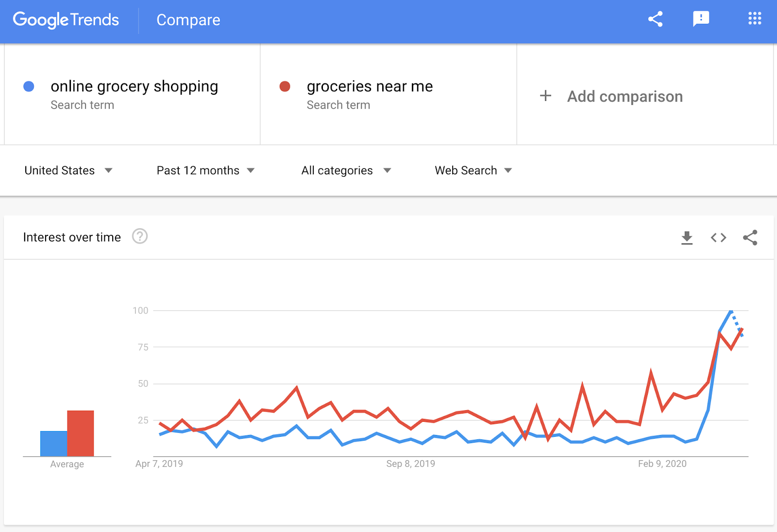This screenshot has height=532, width=777.
Task: Select the Compare header label
Action: tap(188, 20)
